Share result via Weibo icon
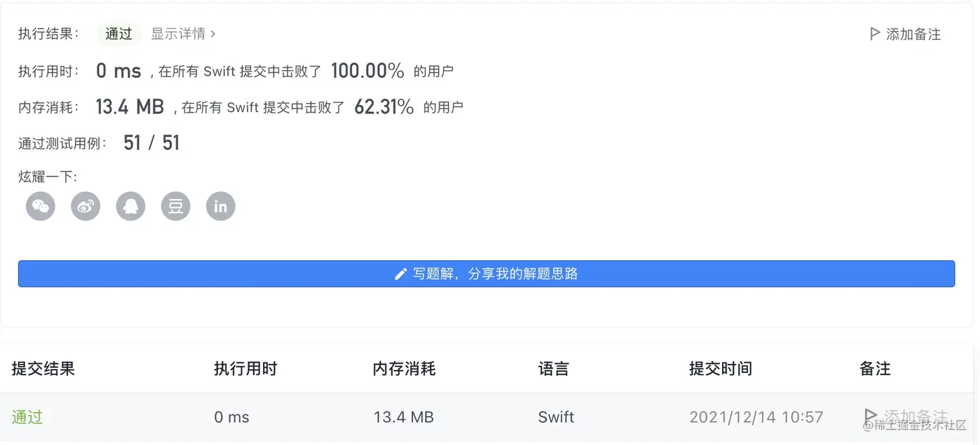The height and width of the screenshot is (445, 980). click(x=86, y=207)
